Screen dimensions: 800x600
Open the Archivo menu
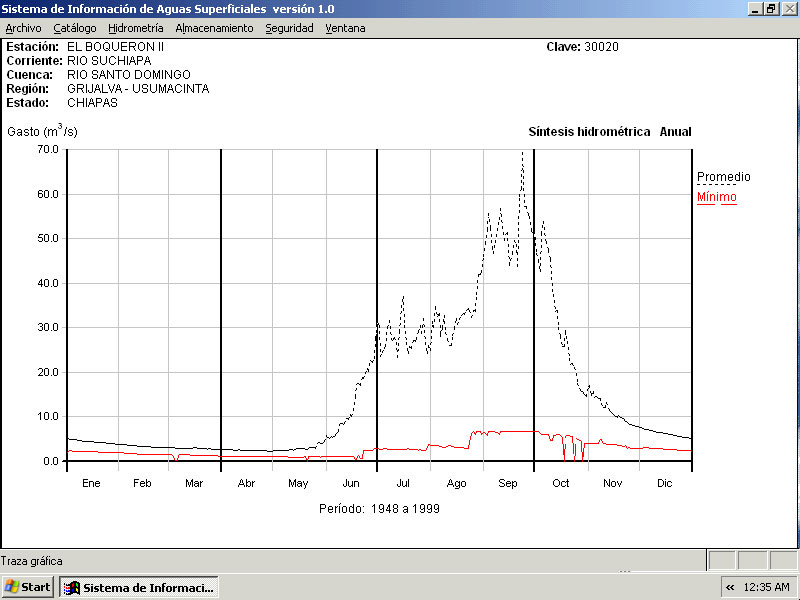23,28
